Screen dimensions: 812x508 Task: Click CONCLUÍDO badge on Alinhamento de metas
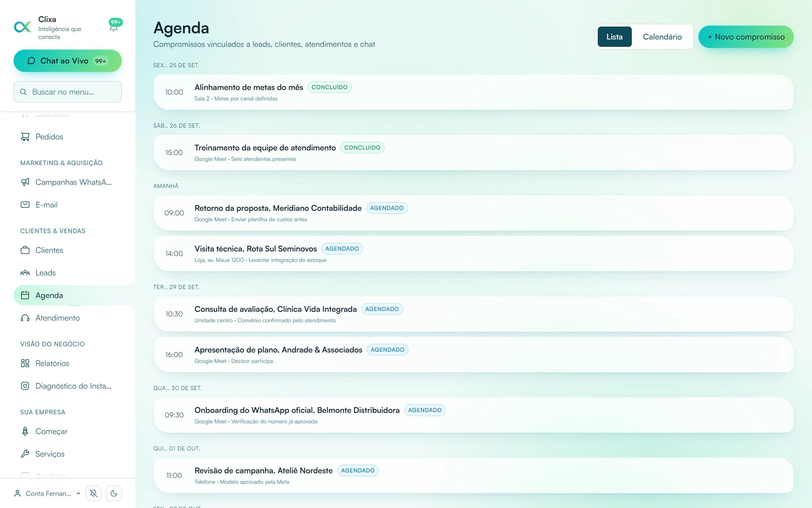[x=330, y=87]
